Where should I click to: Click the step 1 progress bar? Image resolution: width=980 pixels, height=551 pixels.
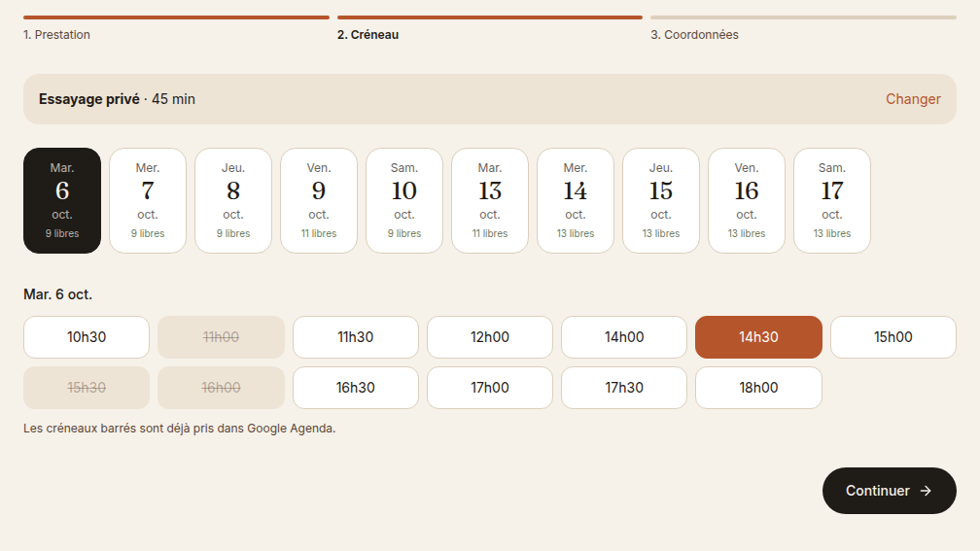pos(176,17)
